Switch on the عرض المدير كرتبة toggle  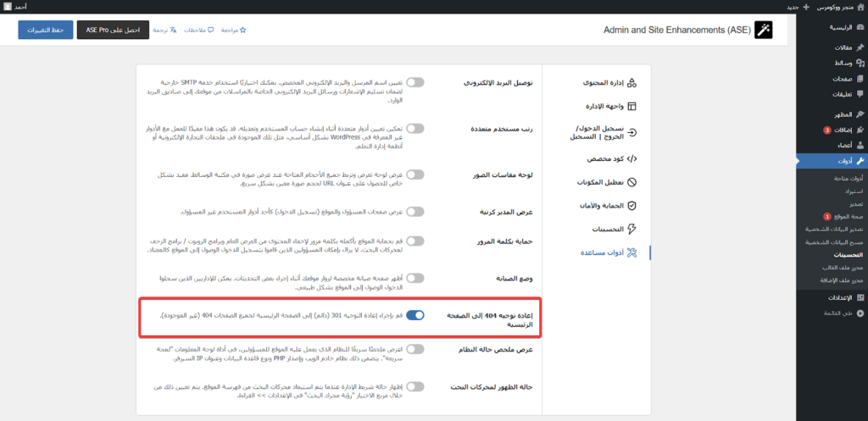(x=415, y=211)
